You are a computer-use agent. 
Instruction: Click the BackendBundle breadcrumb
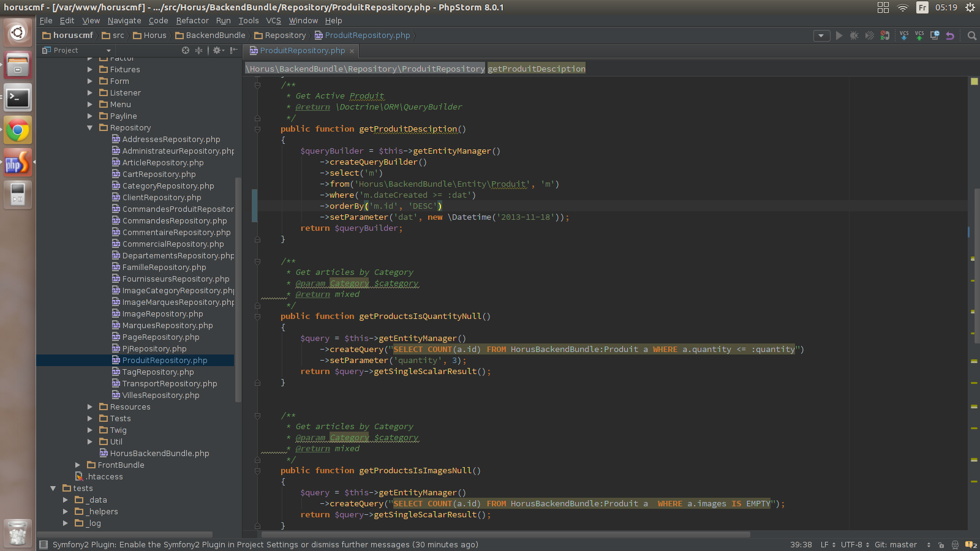[215, 36]
